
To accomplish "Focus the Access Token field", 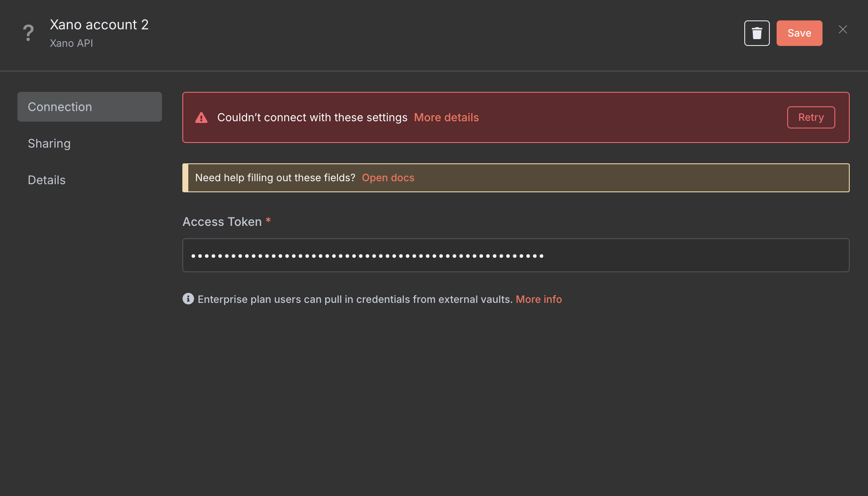I will pos(516,255).
